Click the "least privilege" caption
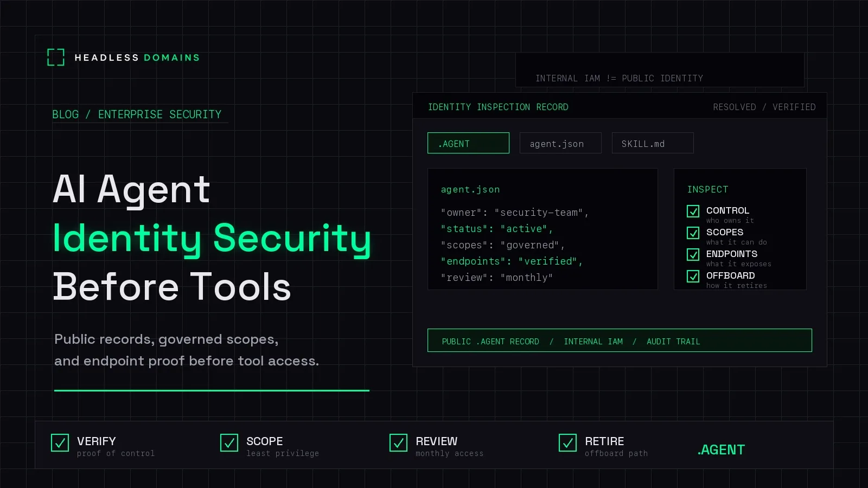Viewport: 868px width, 488px height. (x=283, y=453)
